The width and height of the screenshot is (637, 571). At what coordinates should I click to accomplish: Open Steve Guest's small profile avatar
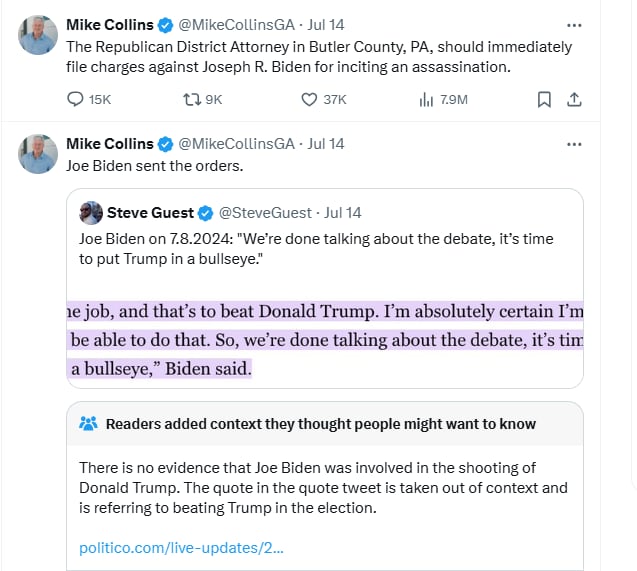pos(91,212)
